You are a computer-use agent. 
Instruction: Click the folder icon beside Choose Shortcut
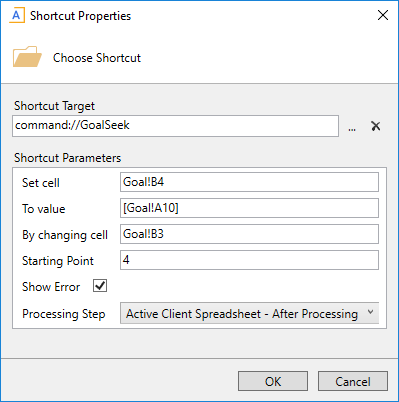27,57
